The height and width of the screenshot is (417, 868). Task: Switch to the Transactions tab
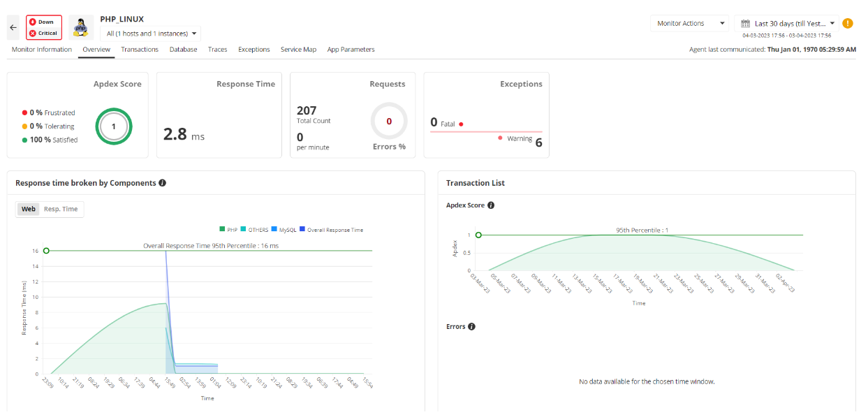140,50
